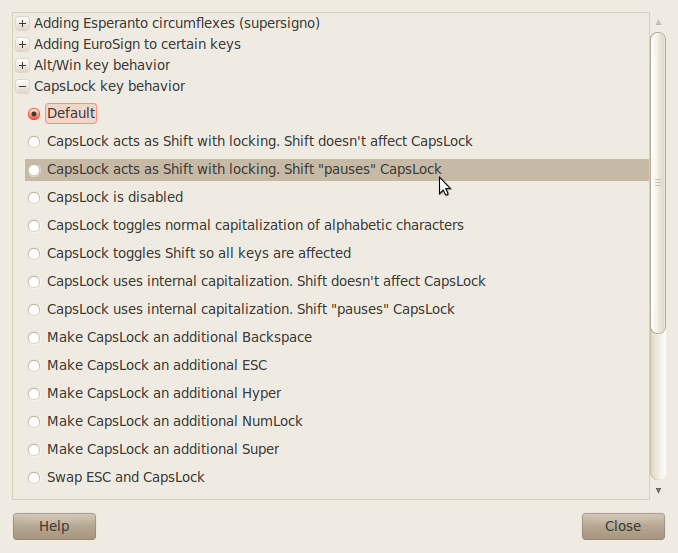678x553 pixels.
Task: Select Make CapsLock an additional NumLock
Action: click(x=35, y=421)
